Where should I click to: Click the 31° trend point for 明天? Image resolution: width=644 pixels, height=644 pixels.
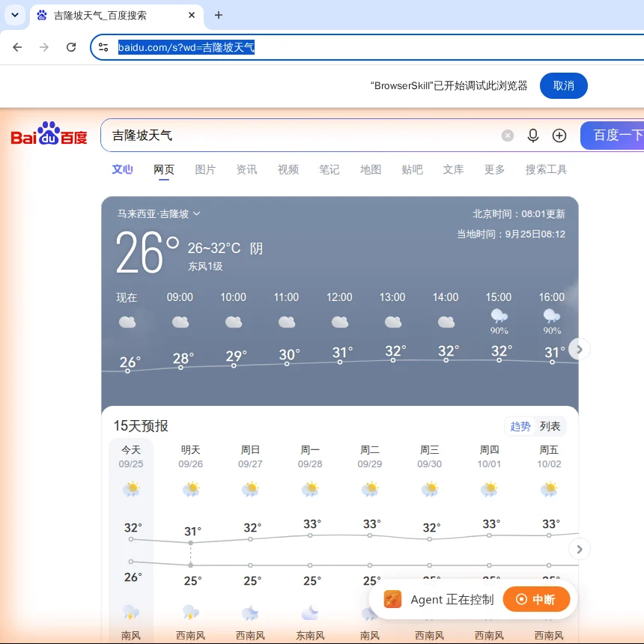190,543
